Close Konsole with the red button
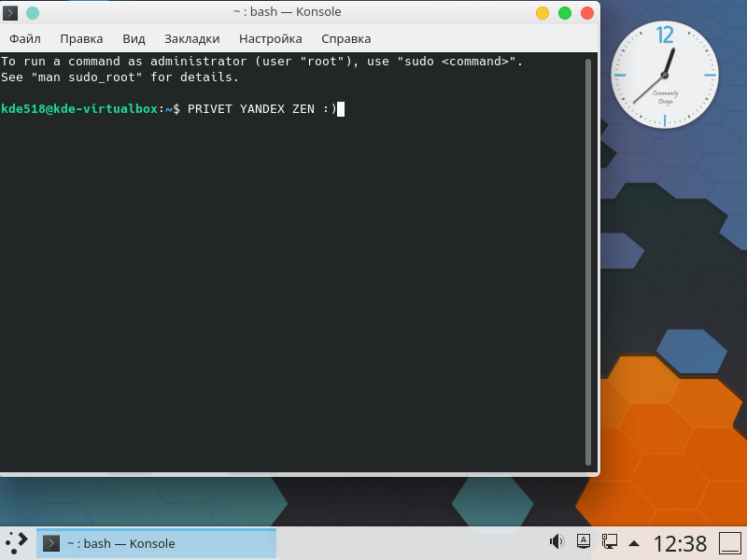The width and height of the screenshot is (747, 560). pos(587,13)
